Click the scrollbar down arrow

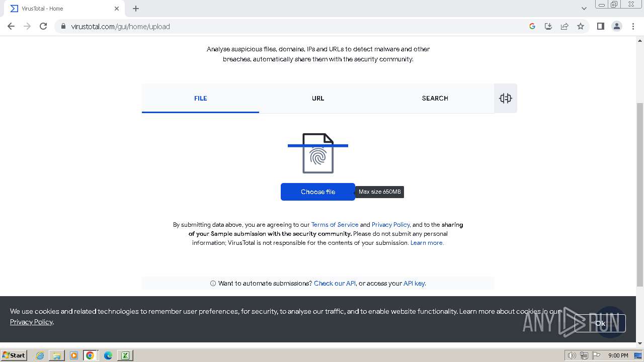640,343
